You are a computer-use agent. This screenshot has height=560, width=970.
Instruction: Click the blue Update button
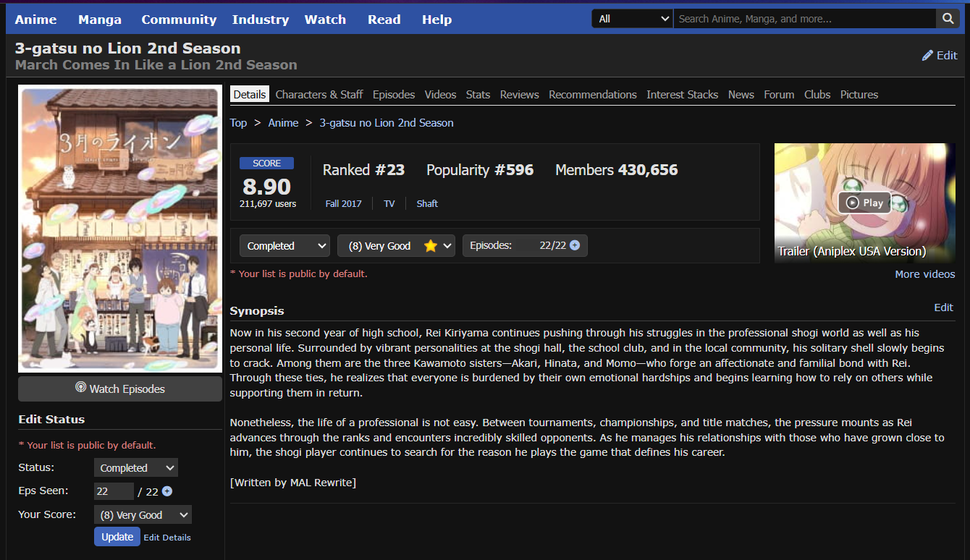pos(117,537)
